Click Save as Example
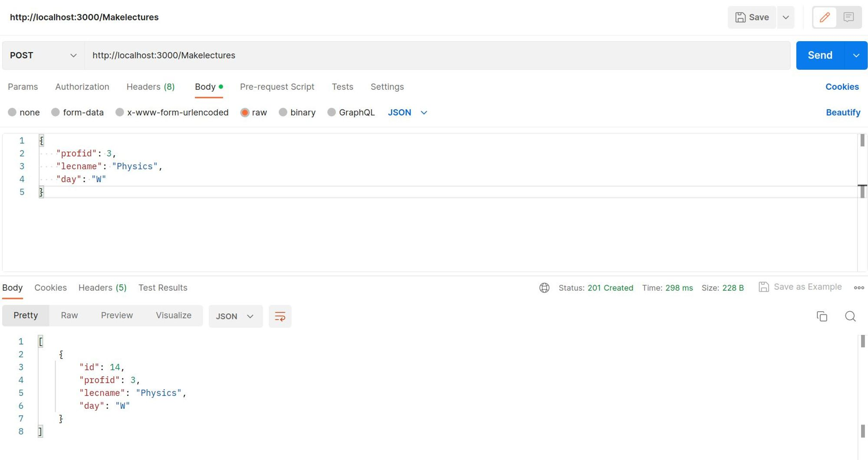Image resolution: width=868 pixels, height=460 pixels. click(800, 287)
